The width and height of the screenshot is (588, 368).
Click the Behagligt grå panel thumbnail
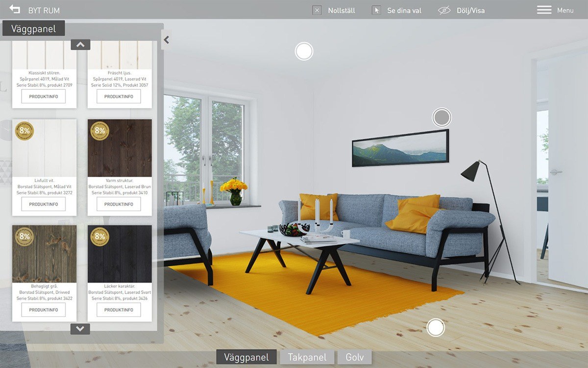coord(44,254)
